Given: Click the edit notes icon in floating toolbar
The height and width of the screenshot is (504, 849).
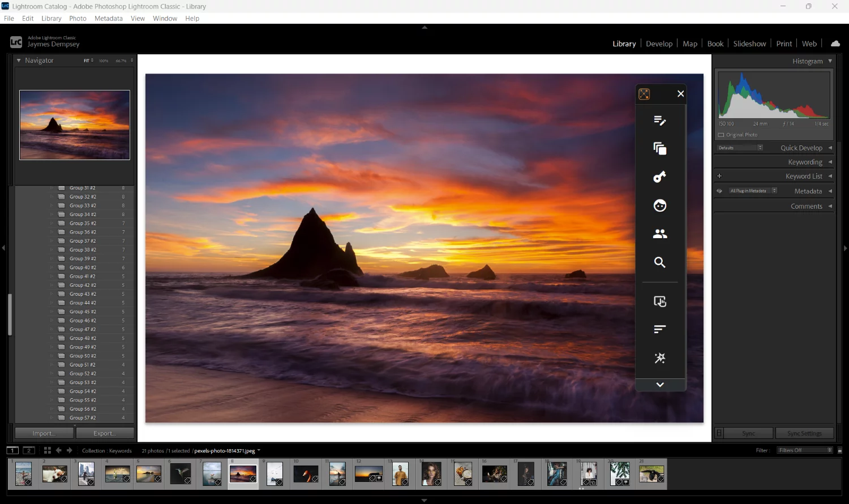Looking at the screenshot, I should click(659, 120).
